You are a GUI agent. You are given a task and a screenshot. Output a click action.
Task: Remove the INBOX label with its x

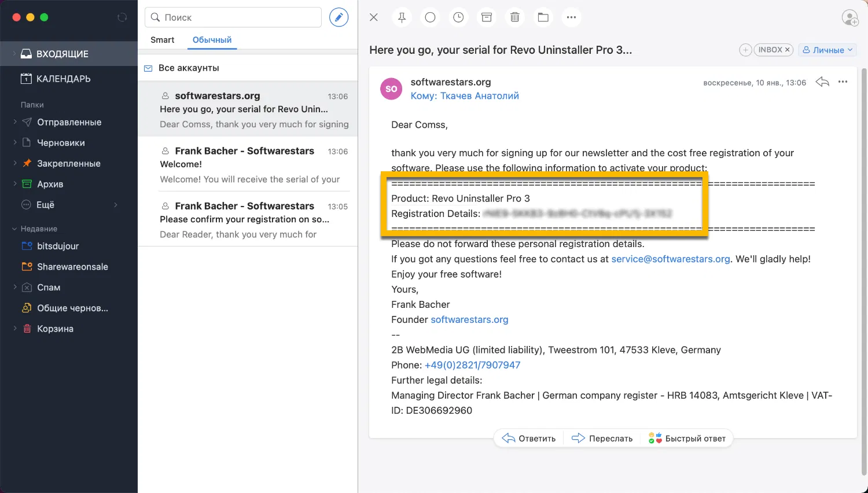[787, 50]
